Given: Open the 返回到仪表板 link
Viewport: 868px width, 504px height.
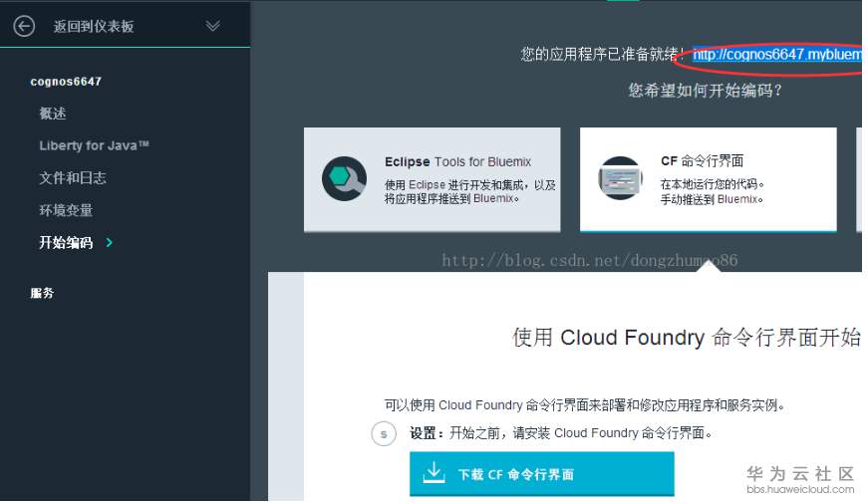Looking at the screenshot, I should tap(94, 26).
